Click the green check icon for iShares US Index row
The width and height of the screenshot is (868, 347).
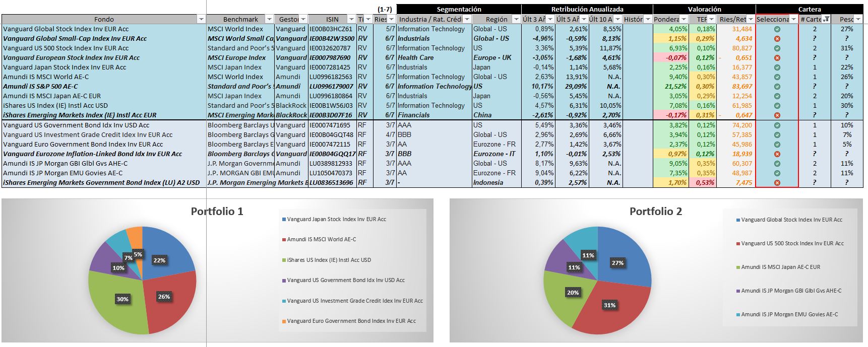point(777,106)
